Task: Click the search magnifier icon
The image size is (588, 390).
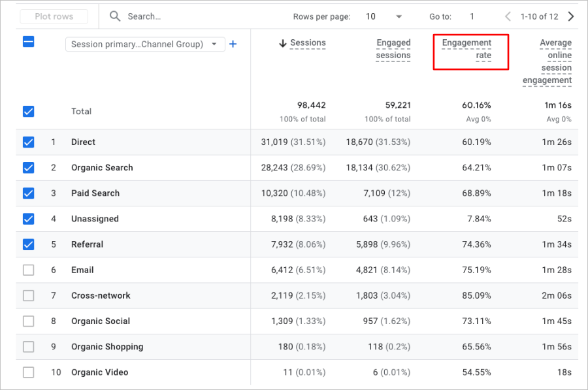Action: (115, 16)
